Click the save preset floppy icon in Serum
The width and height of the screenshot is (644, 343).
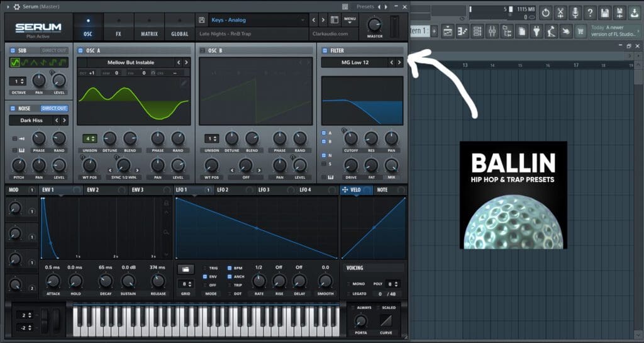click(x=202, y=20)
